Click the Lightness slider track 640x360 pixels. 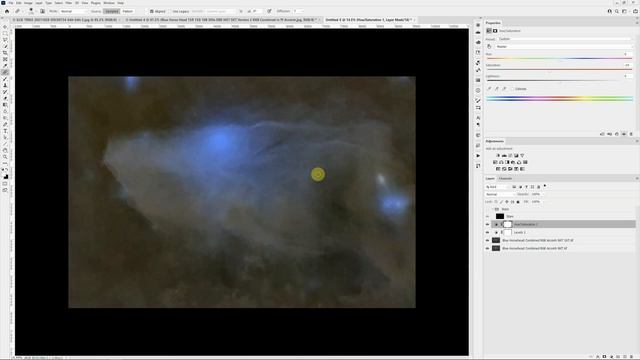559,80
